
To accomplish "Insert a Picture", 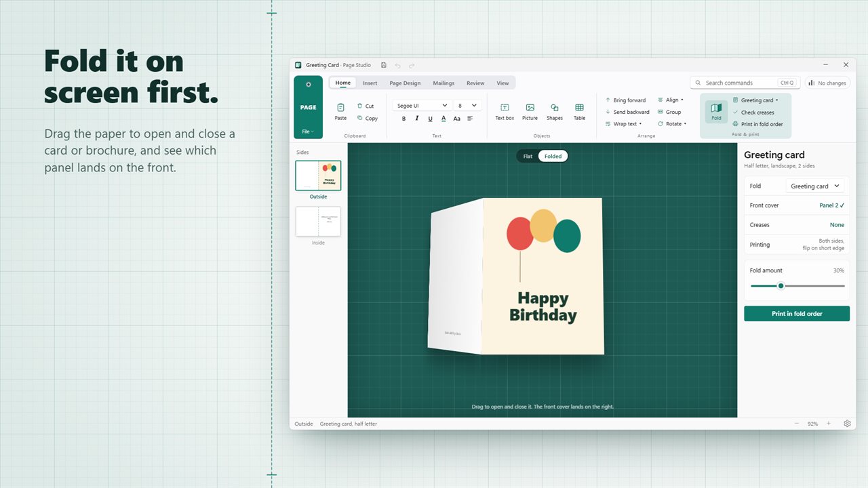I will point(530,112).
